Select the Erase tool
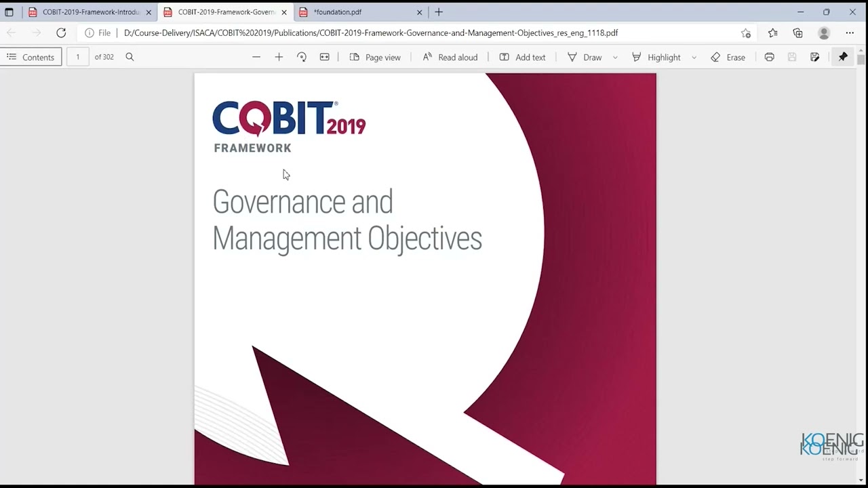This screenshot has width=868, height=488. click(728, 57)
